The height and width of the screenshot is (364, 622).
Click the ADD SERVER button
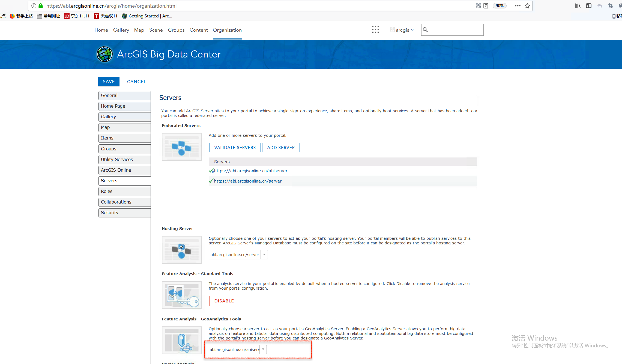pyautogui.click(x=281, y=147)
